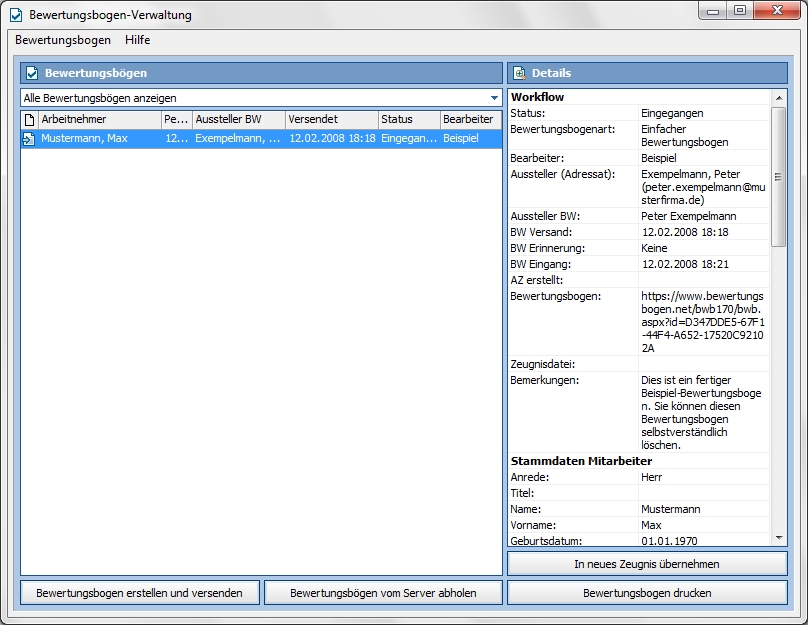The image size is (808, 625).
Task: Click the 'Keine' BW Erinnerung value
Action: [x=654, y=248]
